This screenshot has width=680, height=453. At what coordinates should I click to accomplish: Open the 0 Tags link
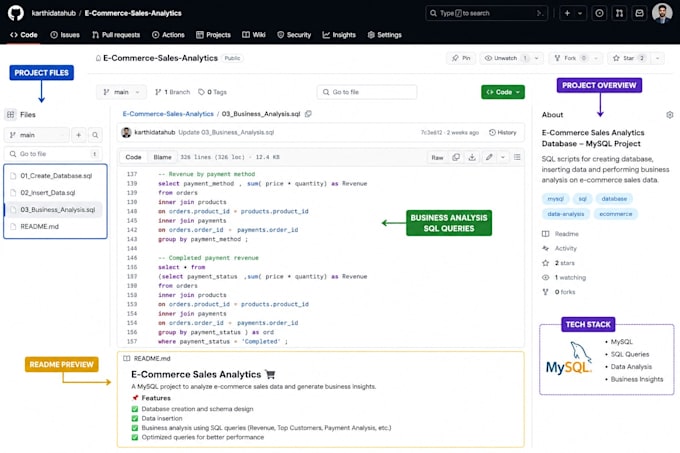[x=212, y=92]
